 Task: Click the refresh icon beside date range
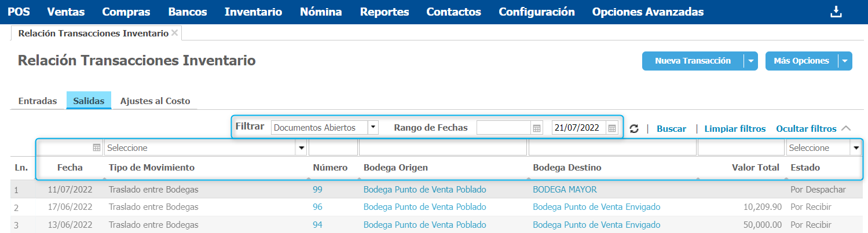point(634,129)
